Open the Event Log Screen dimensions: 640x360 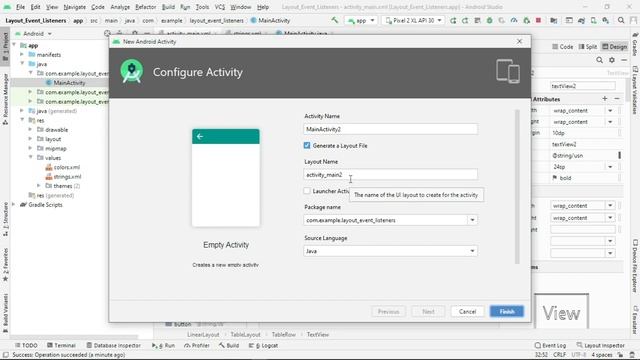pyautogui.click(x=550, y=345)
